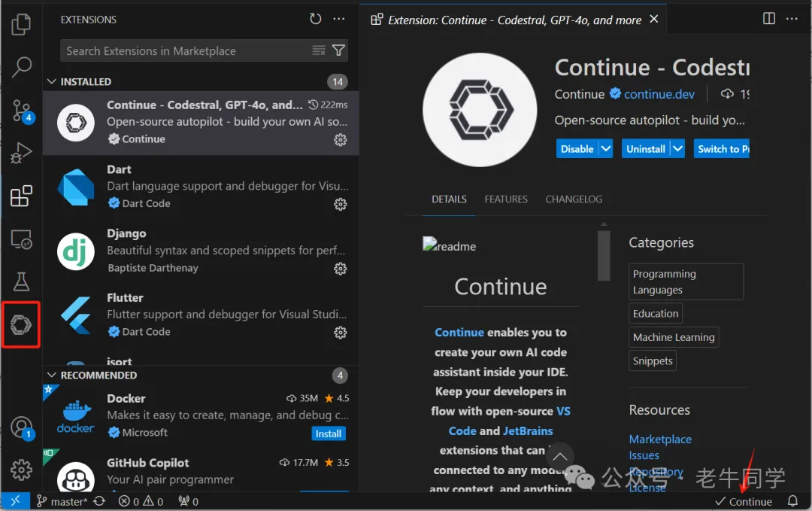Switch to the CHANGELOG tab
This screenshot has width=812, height=511.
574,199
